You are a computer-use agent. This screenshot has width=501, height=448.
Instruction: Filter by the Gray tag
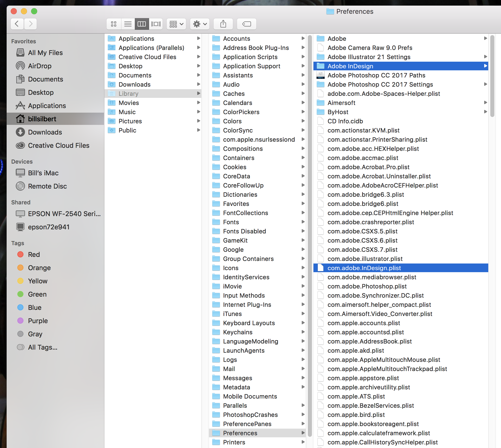pos(55,334)
